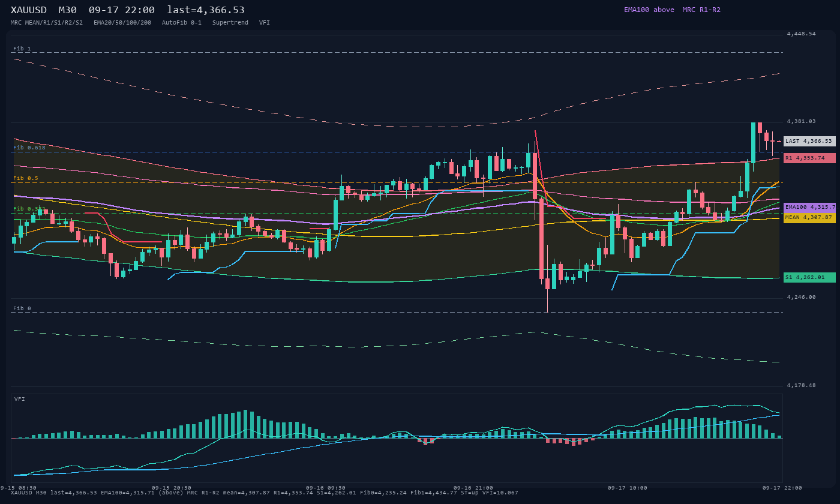The image size is (840, 504).
Task: Click the purple "EMA100 4,315.7" price tag
Action: [809, 207]
